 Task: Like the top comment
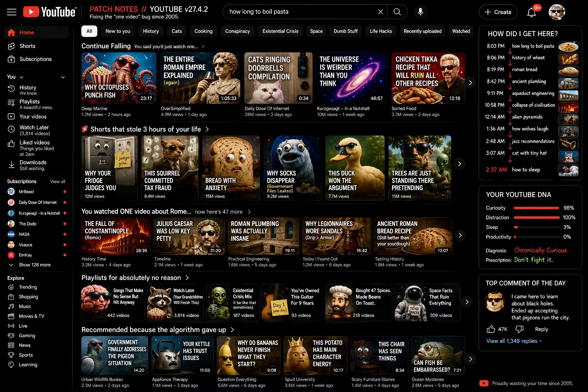(491, 329)
